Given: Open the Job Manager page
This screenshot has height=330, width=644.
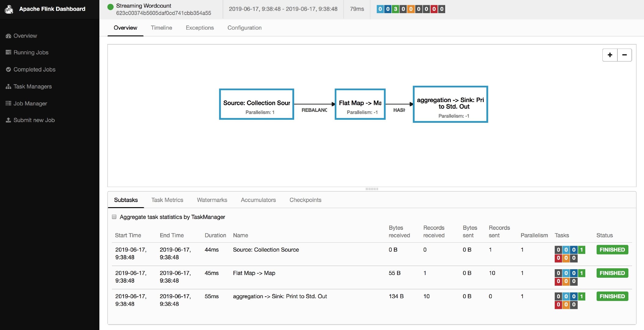Looking at the screenshot, I should (x=30, y=103).
